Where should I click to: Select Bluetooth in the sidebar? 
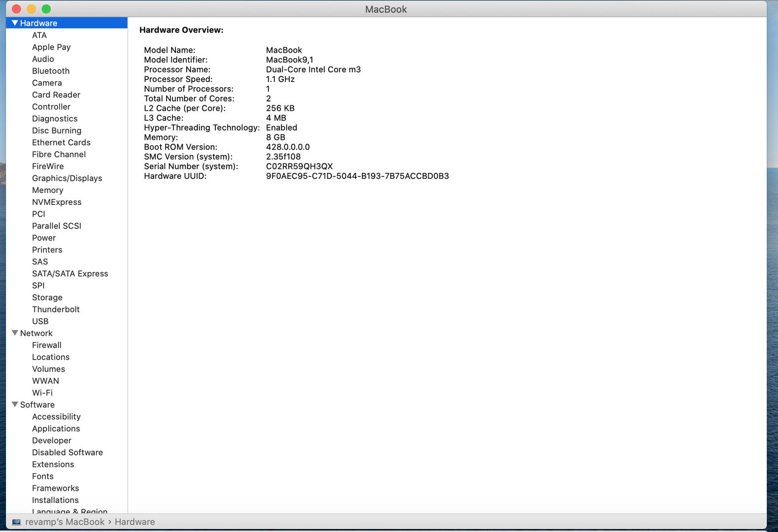coord(51,71)
